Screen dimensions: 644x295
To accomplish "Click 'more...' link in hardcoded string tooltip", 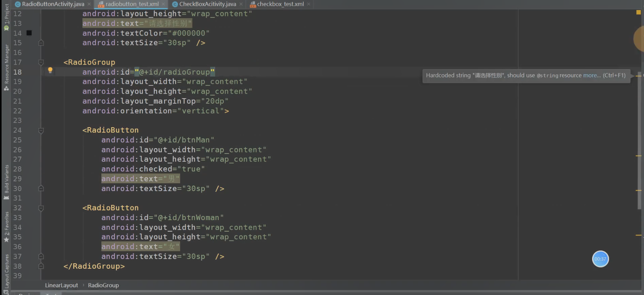I will [x=592, y=75].
